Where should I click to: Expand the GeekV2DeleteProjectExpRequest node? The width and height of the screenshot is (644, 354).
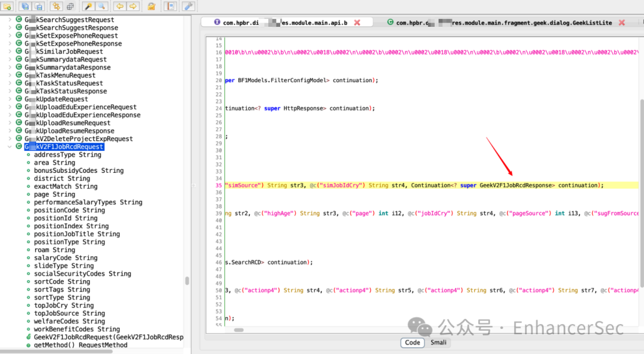click(10, 139)
